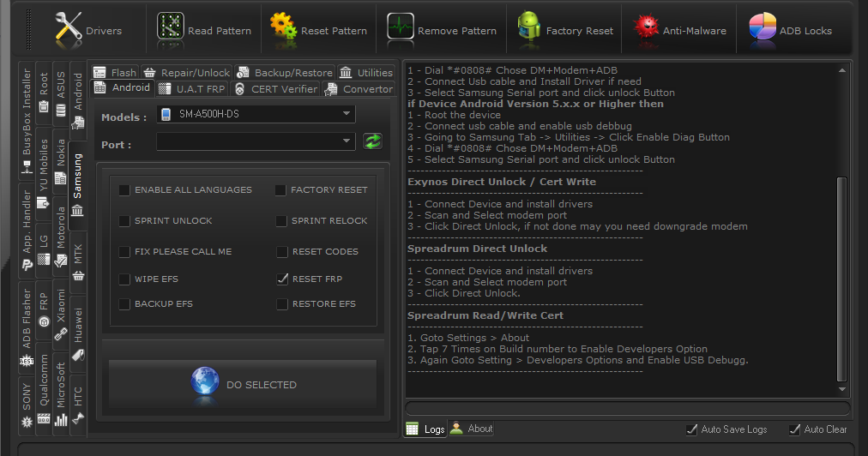Switch to the Repair/Unlock tab
This screenshot has width=868, height=456.
187,73
